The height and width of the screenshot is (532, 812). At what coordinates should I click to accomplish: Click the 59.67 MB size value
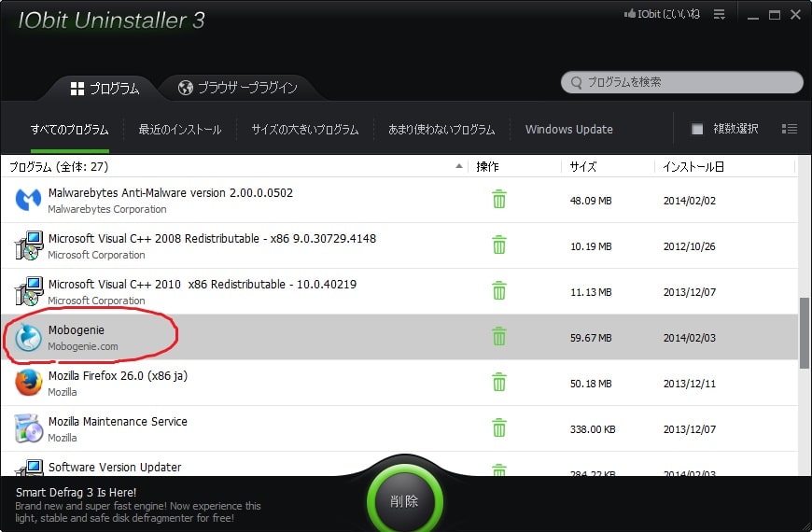tap(591, 338)
